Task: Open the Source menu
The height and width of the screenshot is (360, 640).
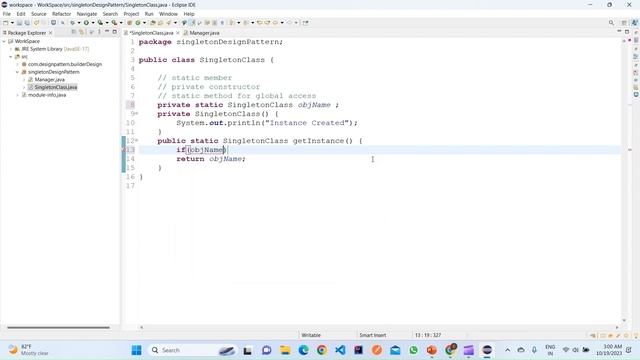Action: coord(39,14)
